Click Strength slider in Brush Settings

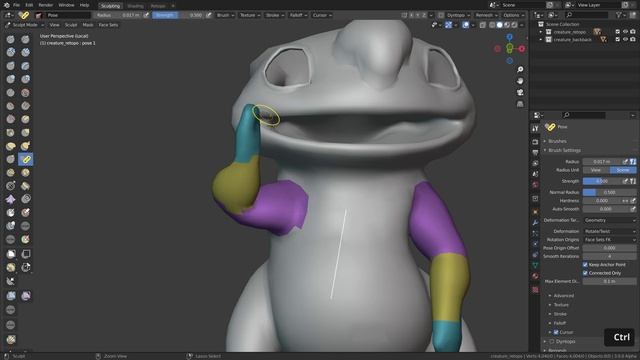[602, 181]
